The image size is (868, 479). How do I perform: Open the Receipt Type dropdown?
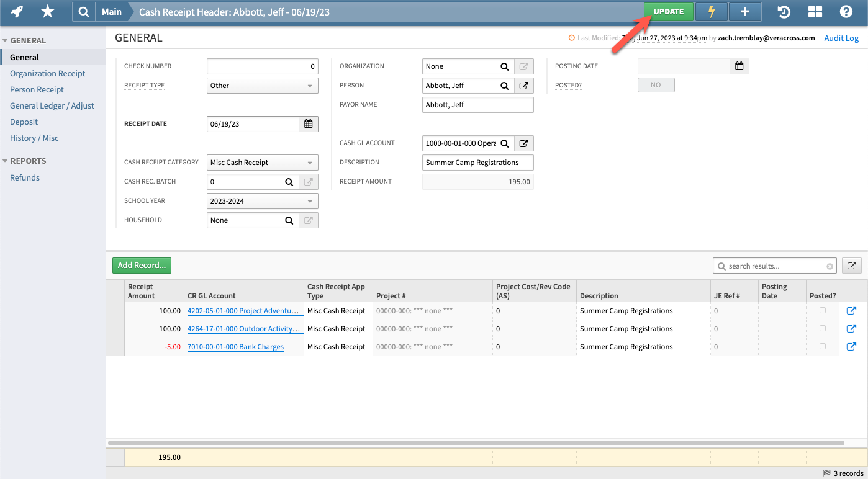coord(262,85)
